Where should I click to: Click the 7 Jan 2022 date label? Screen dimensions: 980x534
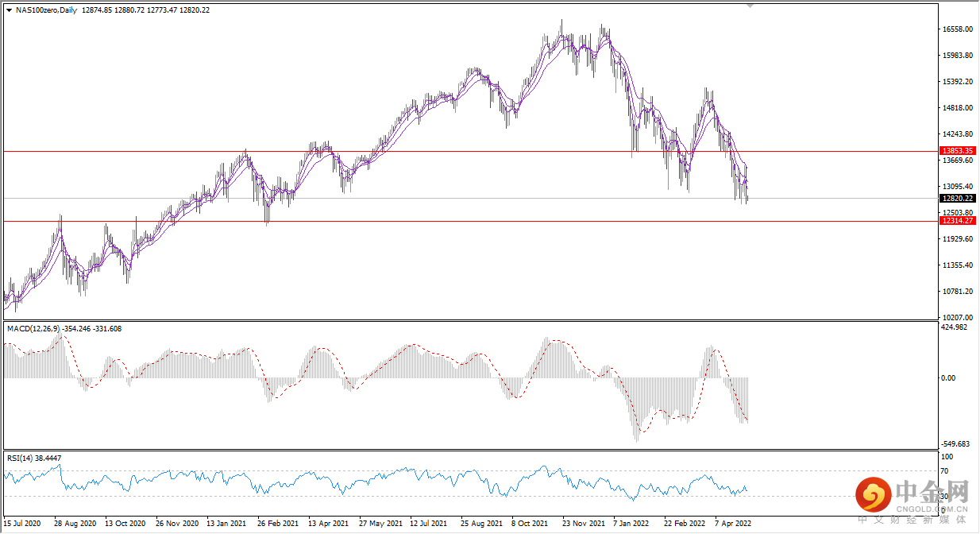[x=631, y=524]
